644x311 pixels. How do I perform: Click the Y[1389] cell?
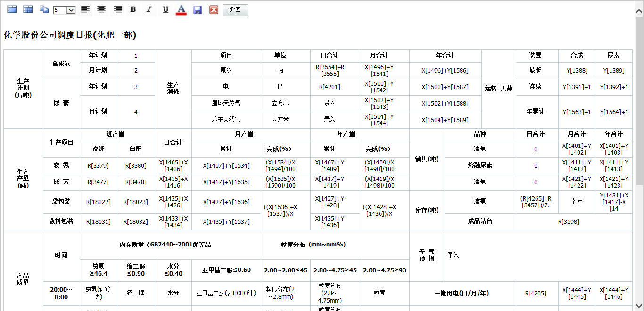(x=613, y=71)
